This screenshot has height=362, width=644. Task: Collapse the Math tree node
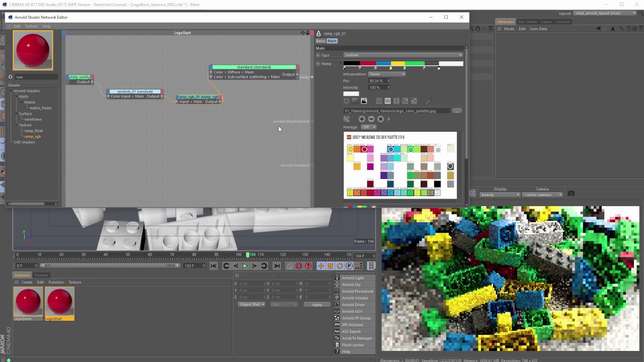pos(16,97)
